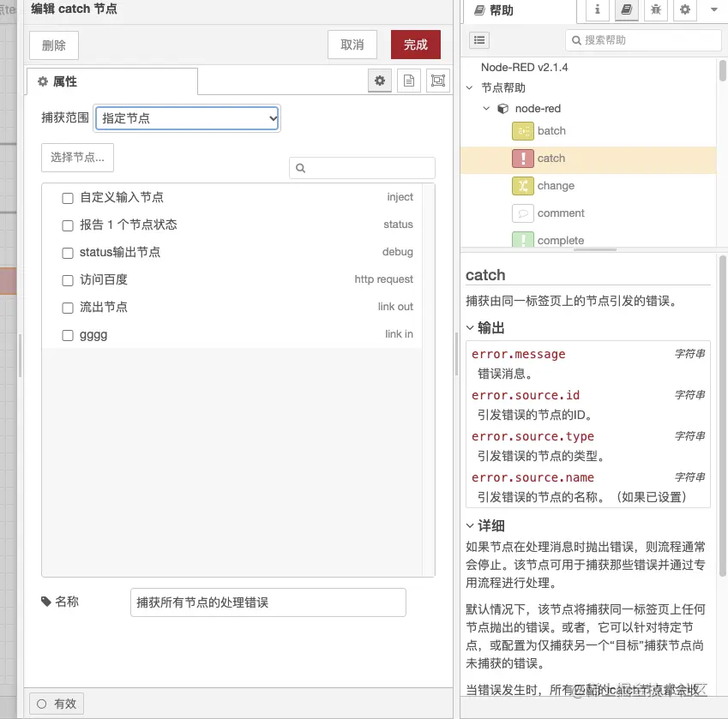Open the sidebar tab dropdown arrow
728x719 pixels.
(x=714, y=9)
